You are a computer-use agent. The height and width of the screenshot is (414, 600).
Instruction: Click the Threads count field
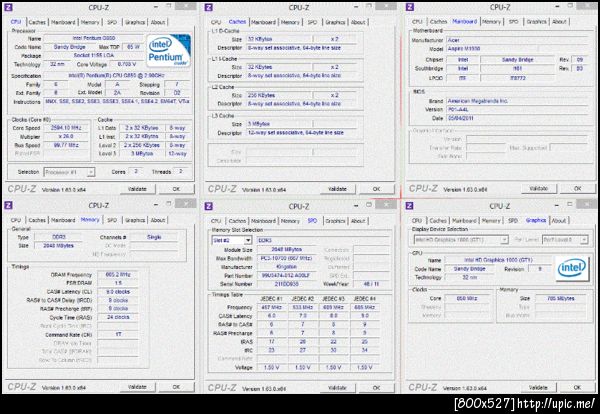tap(180, 171)
